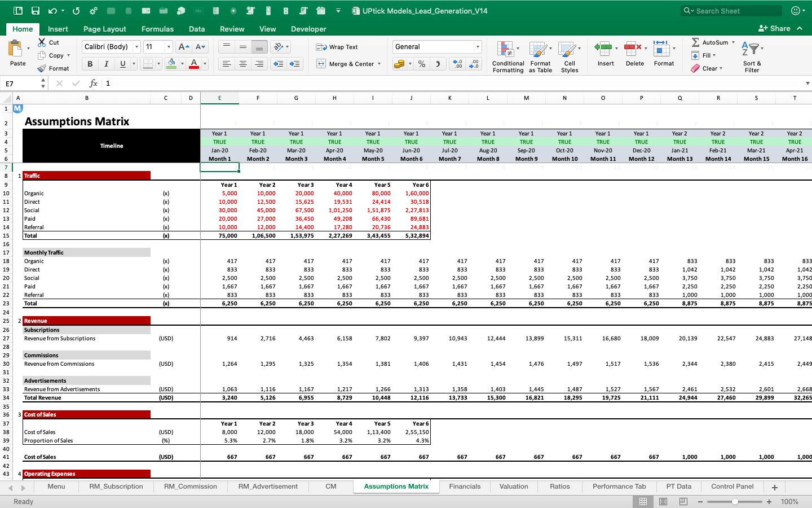
Task: Click the Share button
Action: [774, 28]
